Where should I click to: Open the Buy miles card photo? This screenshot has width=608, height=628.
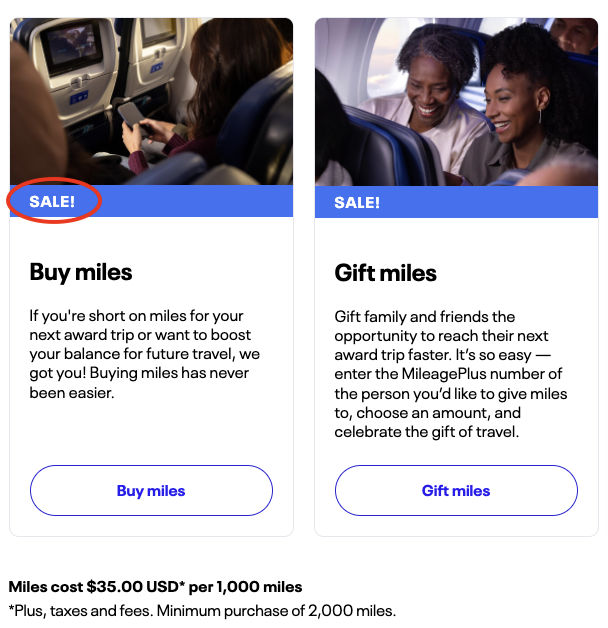click(x=151, y=101)
